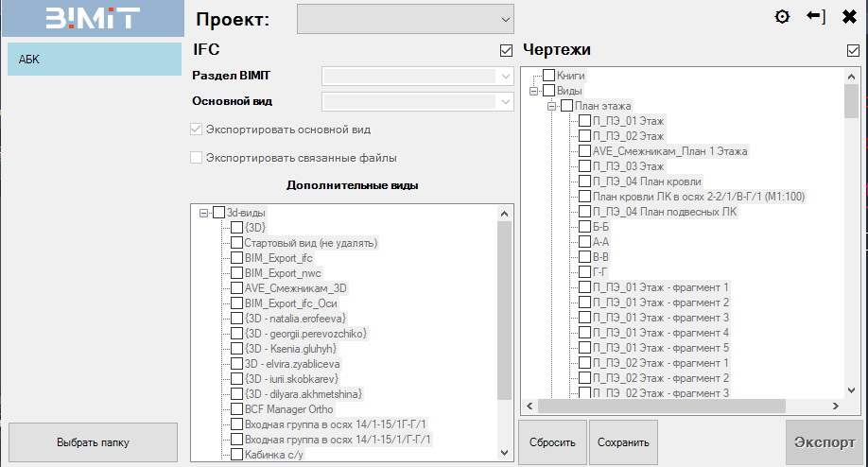Check the Книги tree checkbox
868x467 pixels.
pyautogui.click(x=548, y=76)
